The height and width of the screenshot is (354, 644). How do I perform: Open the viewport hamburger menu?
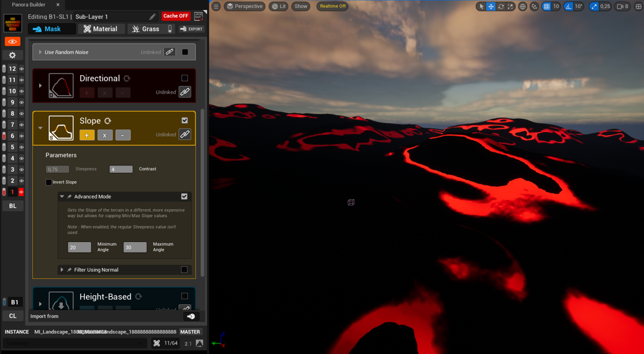[216, 6]
